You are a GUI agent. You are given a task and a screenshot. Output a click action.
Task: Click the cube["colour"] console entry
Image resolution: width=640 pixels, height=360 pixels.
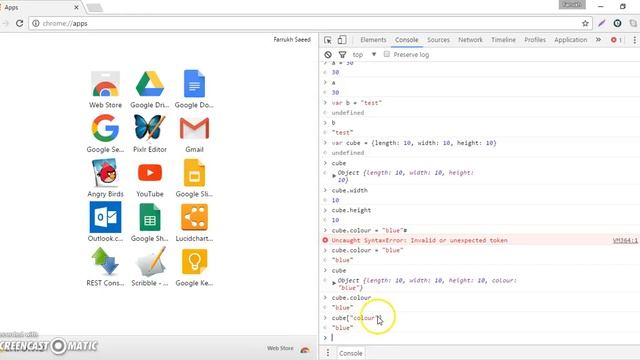pyautogui.click(x=357, y=318)
